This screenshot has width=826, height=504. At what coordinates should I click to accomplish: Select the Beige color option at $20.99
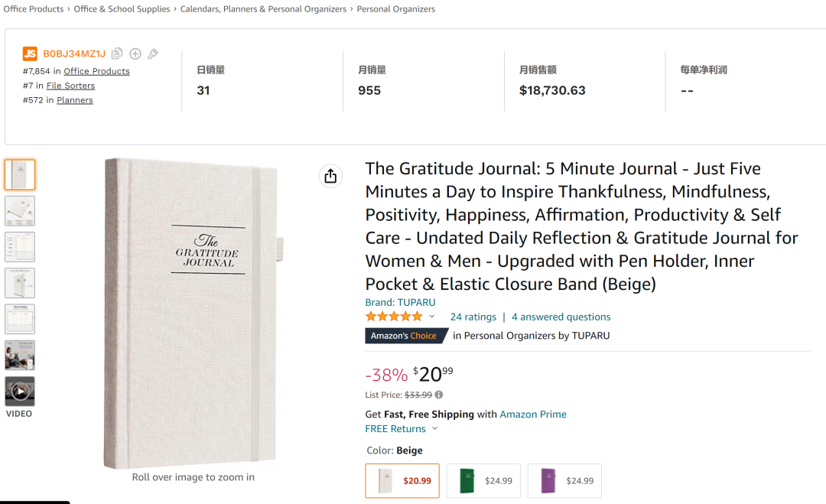[402, 480]
